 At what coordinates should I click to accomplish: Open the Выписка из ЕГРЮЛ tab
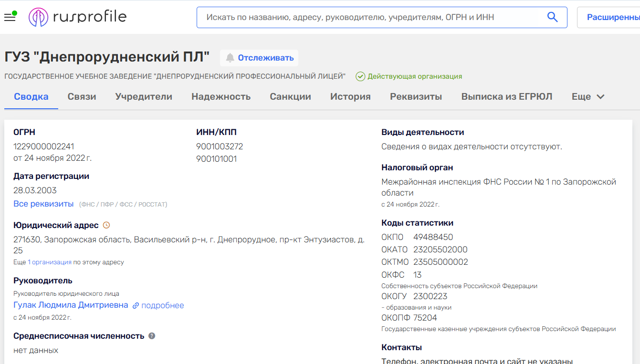tap(506, 97)
